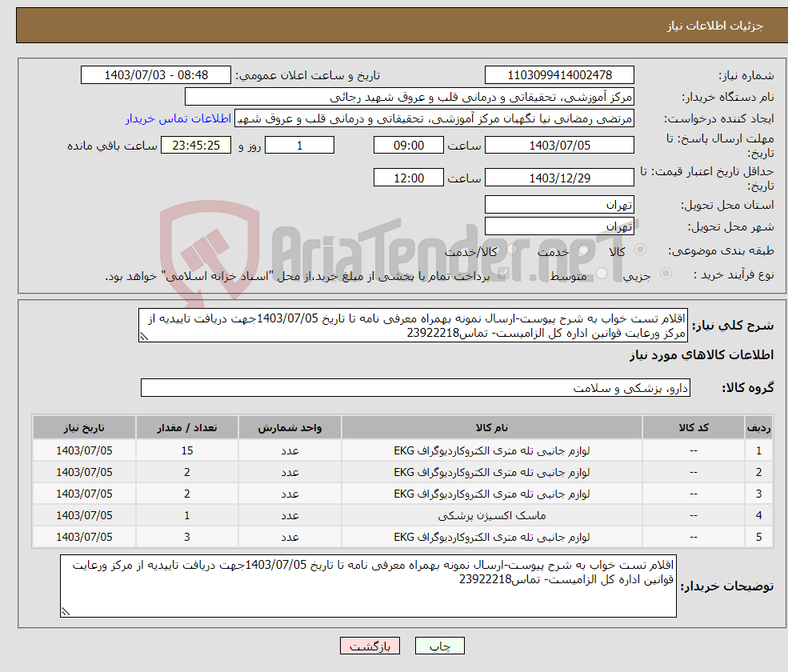Select the خدمت radio button
788x672 pixels.
pos(583,250)
